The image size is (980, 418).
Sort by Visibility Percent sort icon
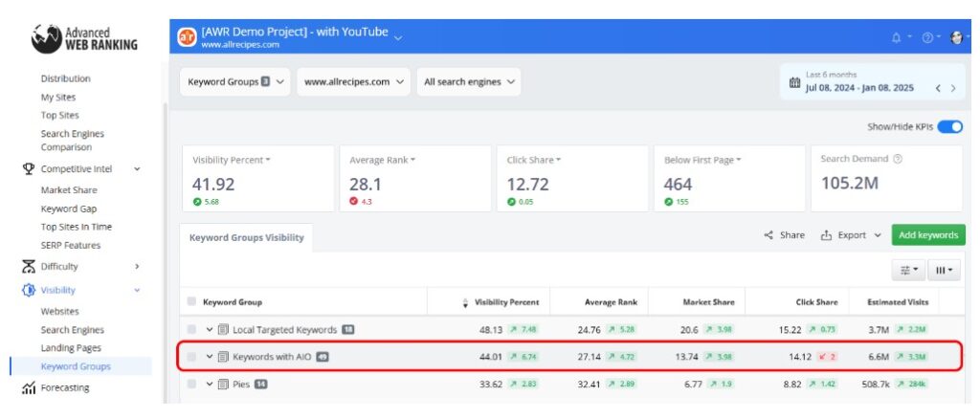point(465,302)
